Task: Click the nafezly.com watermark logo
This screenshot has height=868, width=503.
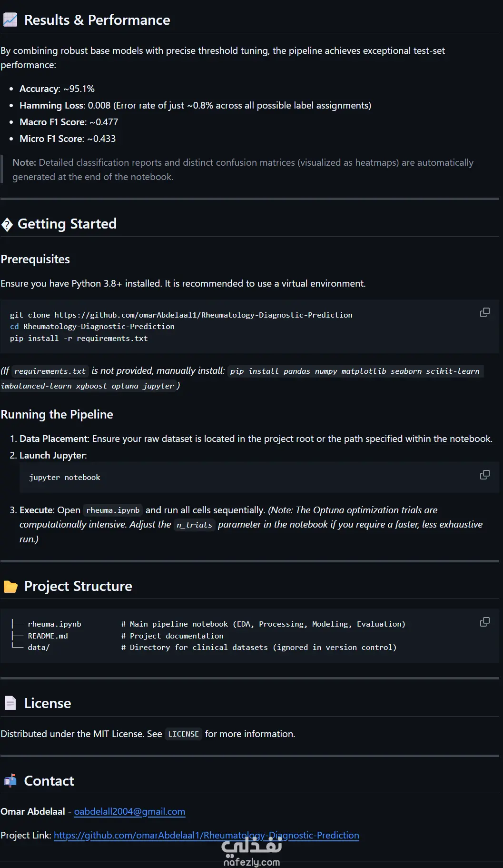Action: pyautogui.click(x=252, y=853)
